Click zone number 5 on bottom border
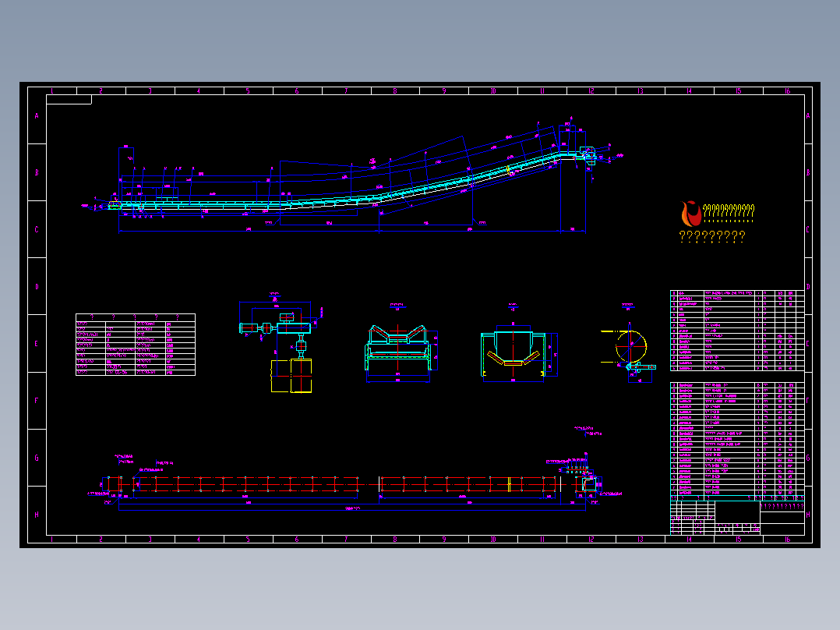The image size is (840, 630). click(248, 540)
